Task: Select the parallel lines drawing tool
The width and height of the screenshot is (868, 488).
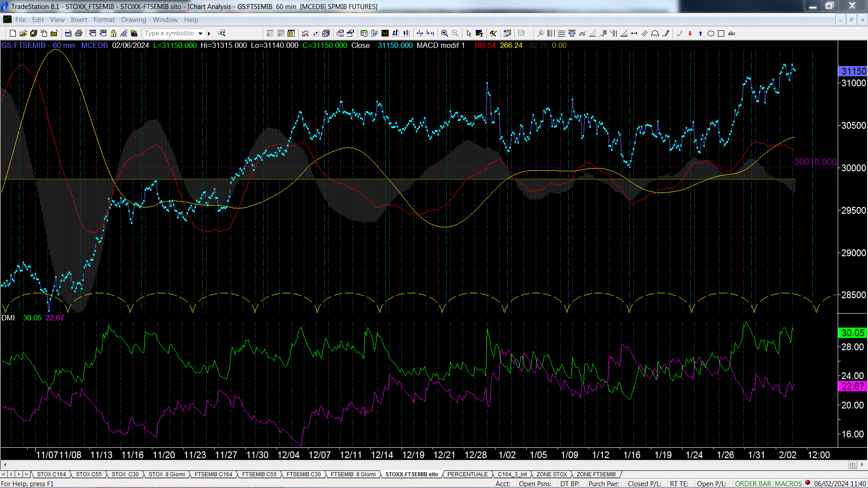Action: point(645,33)
